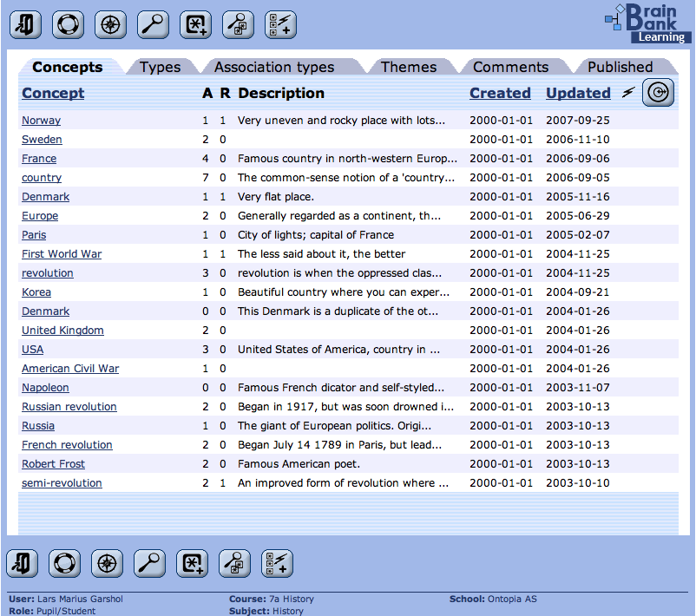Click the lightning bolt column header icon

(x=628, y=92)
